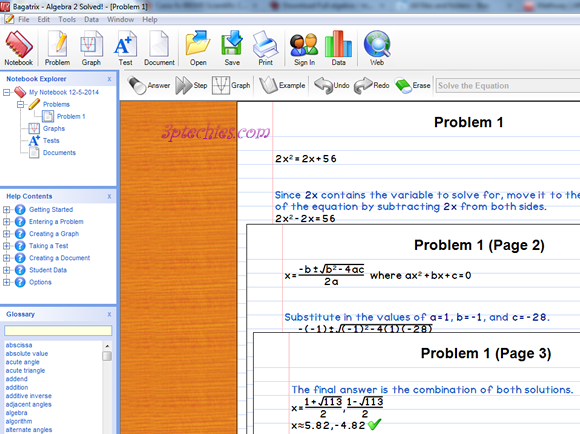Create a new Document from toolbar
The height and width of the screenshot is (434, 580).
coord(159,48)
